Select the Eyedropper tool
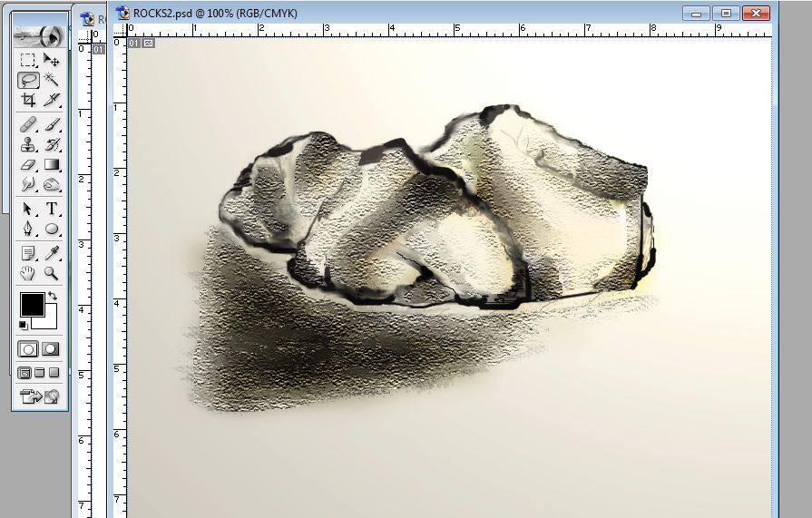Screen dimensions: 812x518 tap(52, 252)
